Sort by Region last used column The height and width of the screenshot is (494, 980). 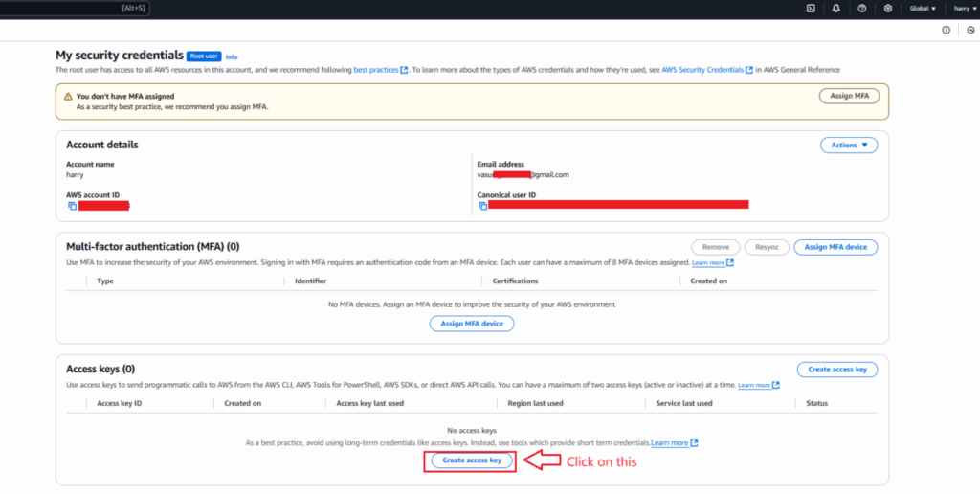[x=536, y=403]
